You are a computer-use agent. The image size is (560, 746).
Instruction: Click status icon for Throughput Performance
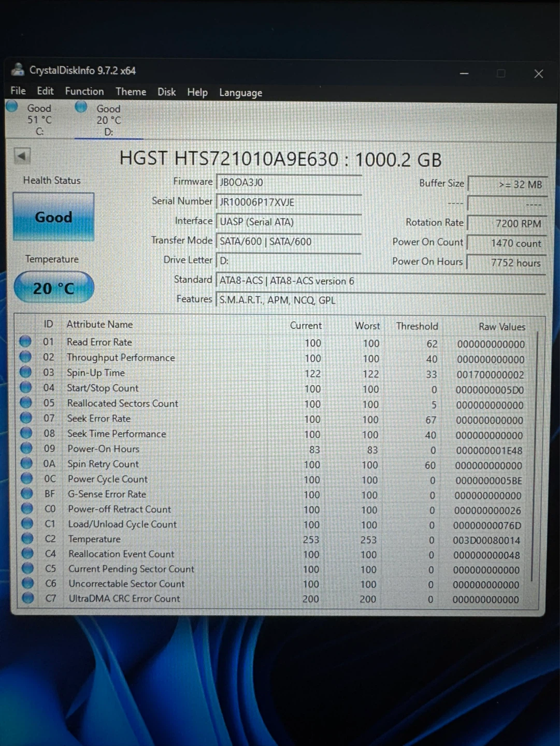[x=25, y=356]
